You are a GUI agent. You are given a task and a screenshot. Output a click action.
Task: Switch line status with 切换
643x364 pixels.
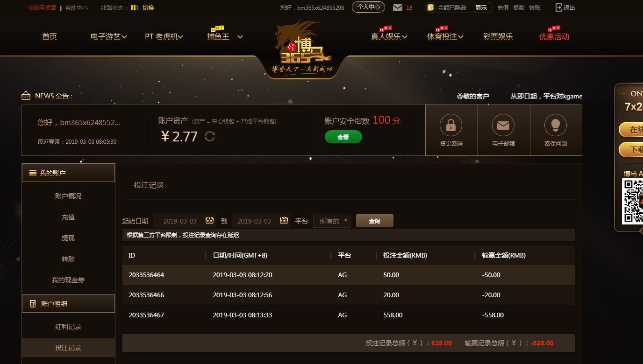[x=148, y=7]
